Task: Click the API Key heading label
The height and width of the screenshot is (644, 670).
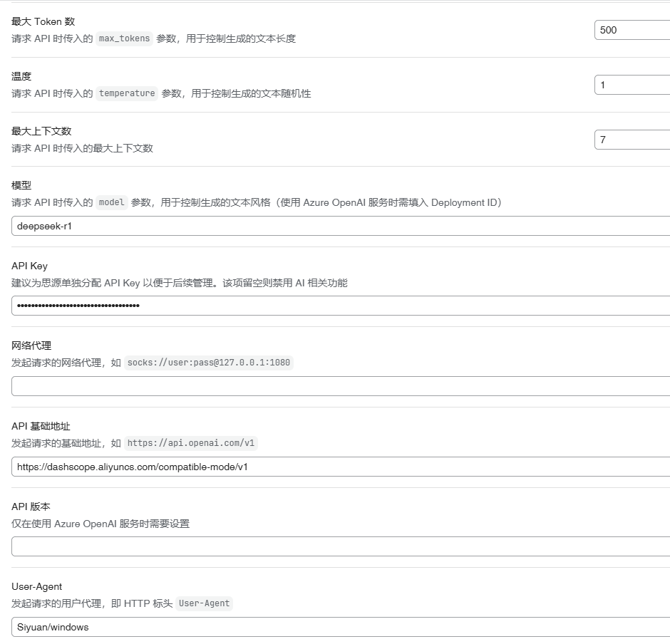Action: tap(29, 266)
